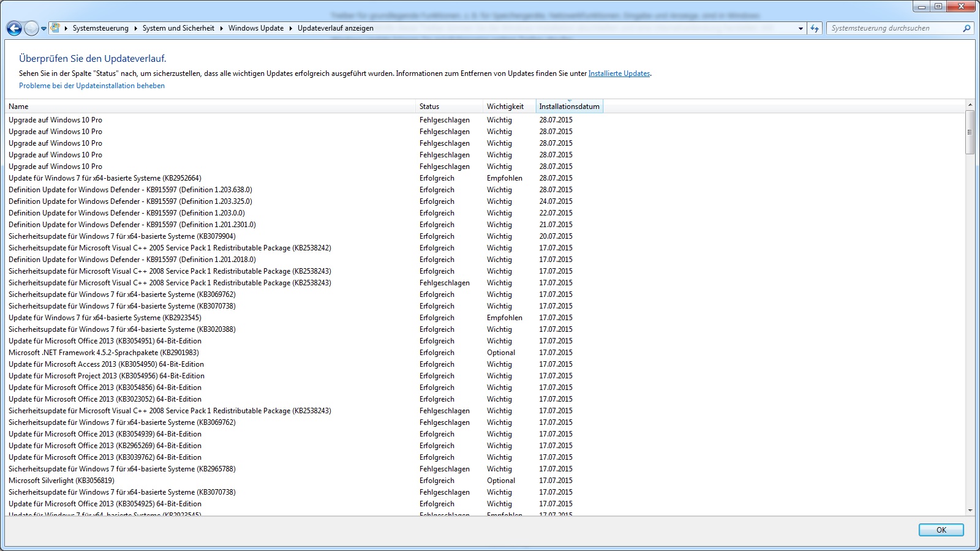Click Erfolgreich status of Visual C++ 2005 update
This screenshot has width=980, height=551.
437,248
